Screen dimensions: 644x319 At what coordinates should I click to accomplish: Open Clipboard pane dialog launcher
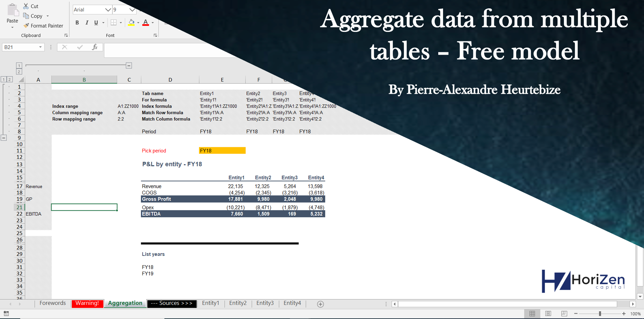[x=66, y=35]
